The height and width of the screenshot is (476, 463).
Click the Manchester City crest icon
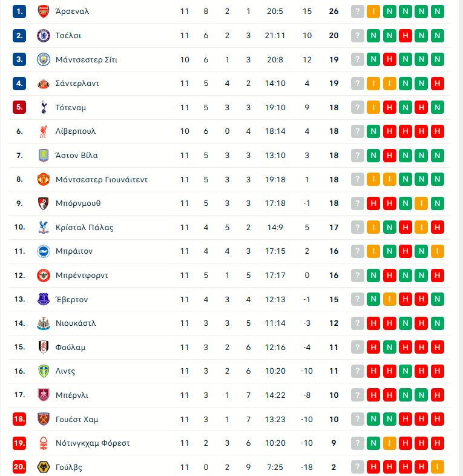43,59
